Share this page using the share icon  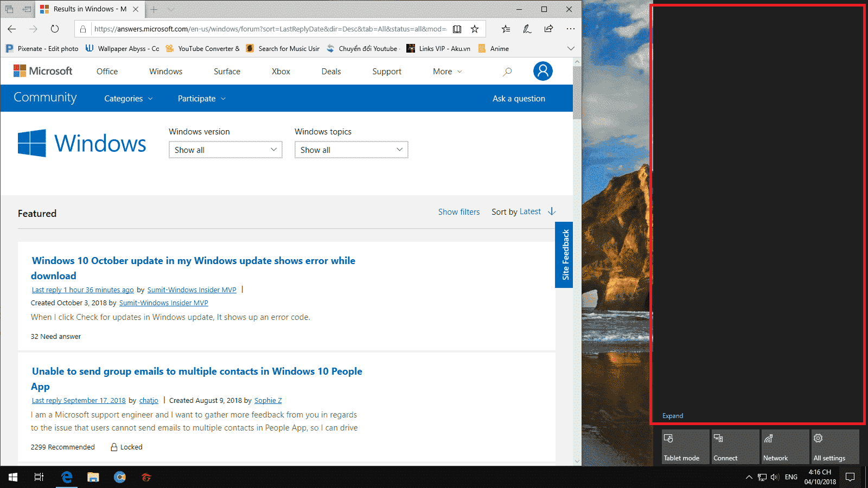click(x=548, y=29)
